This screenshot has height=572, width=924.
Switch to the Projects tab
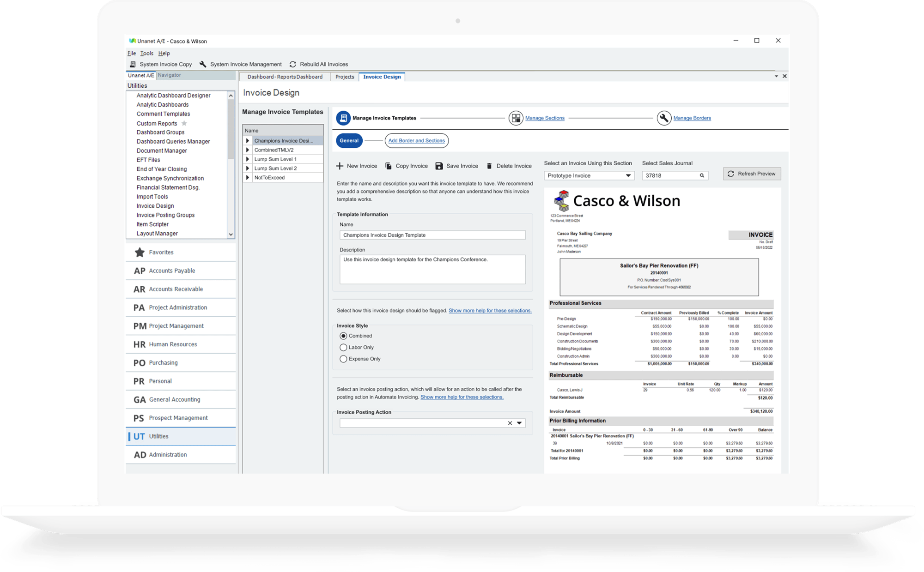click(x=344, y=77)
